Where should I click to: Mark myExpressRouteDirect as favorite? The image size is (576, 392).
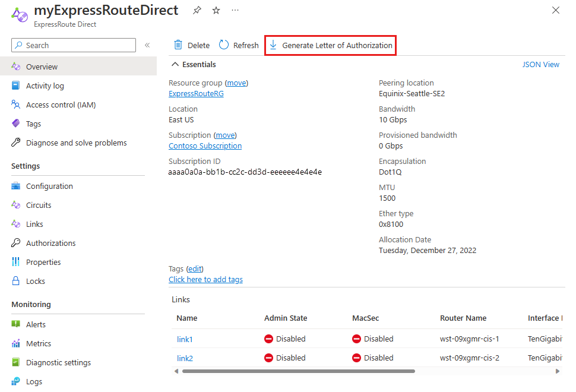tap(216, 10)
